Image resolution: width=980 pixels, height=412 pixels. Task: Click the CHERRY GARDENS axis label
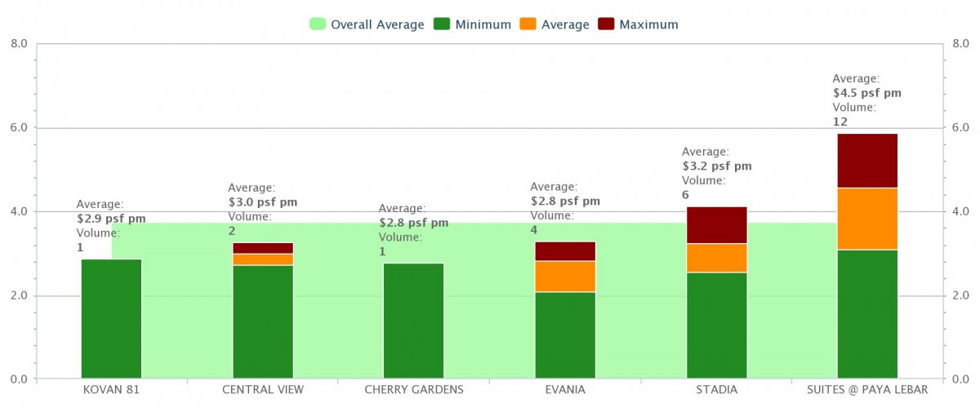414,390
